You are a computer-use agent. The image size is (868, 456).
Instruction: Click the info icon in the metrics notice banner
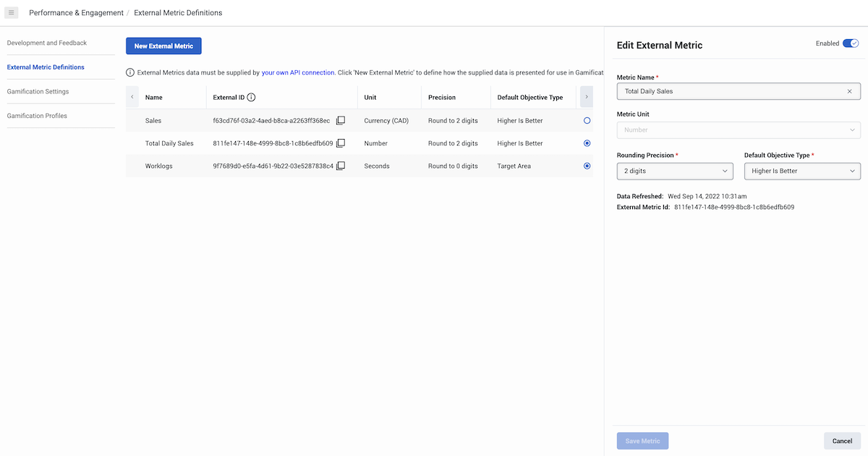(x=129, y=72)
